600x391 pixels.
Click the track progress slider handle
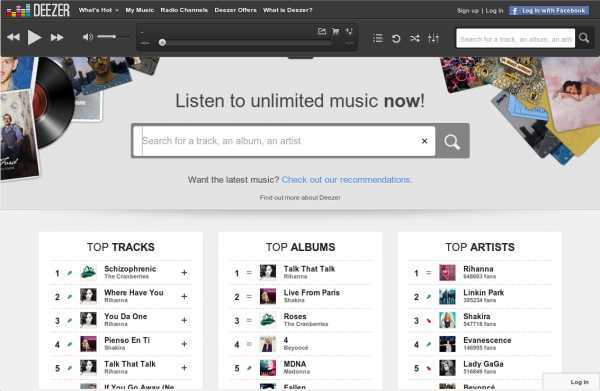tap(162, 42)
